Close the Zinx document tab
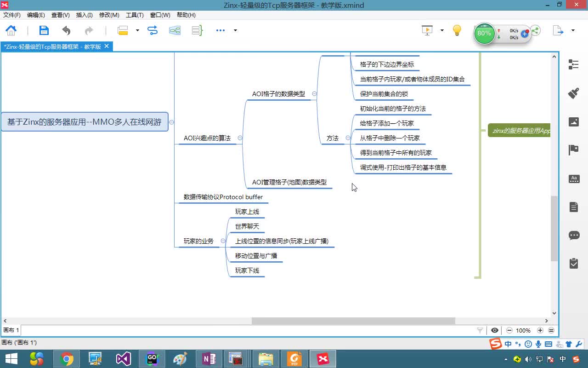 (107, 46)
